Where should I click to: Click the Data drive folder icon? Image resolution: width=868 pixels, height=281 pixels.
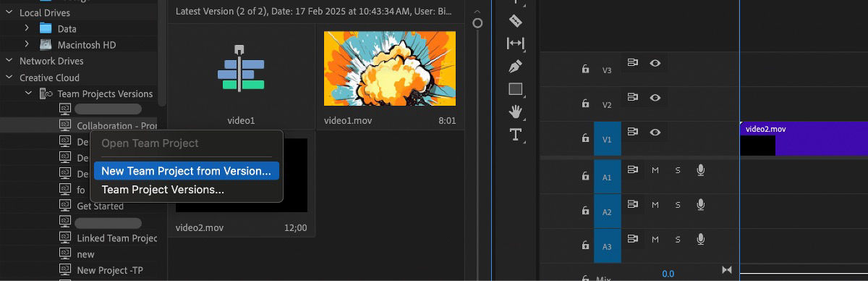[46, 28]
